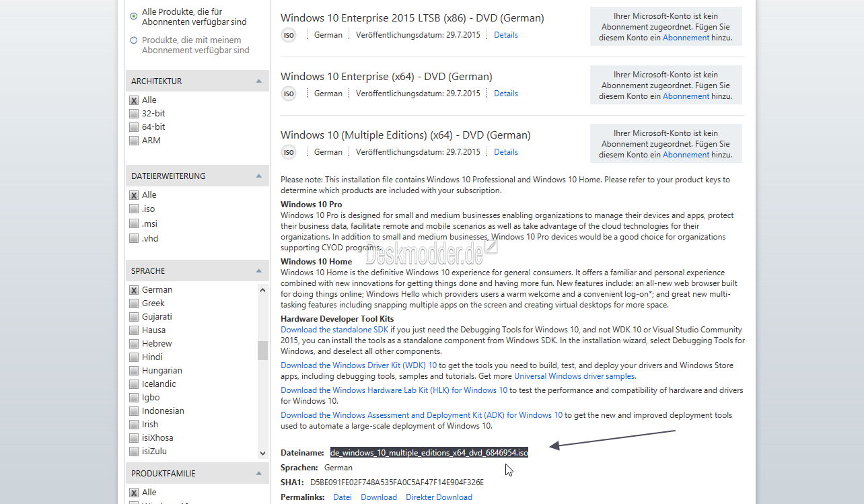Uncheck the German language filter
Image resolution: width=864 pixels, height=504 pixels.
(134, 290)
